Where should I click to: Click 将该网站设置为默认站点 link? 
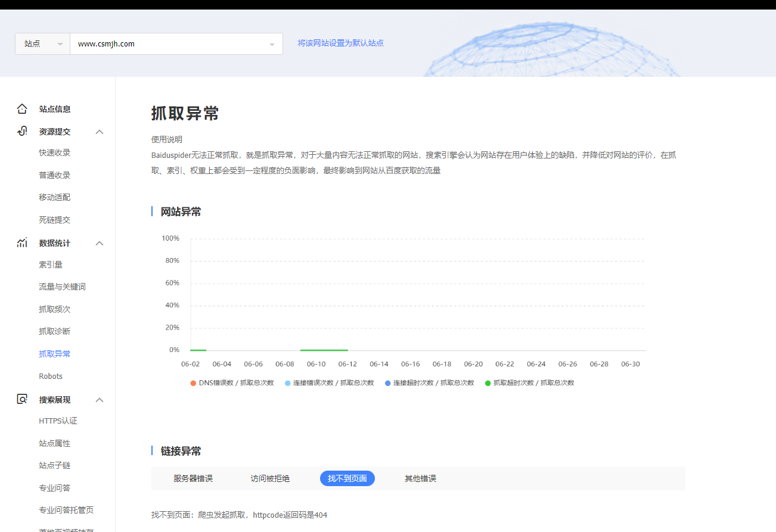click(340, 43)
